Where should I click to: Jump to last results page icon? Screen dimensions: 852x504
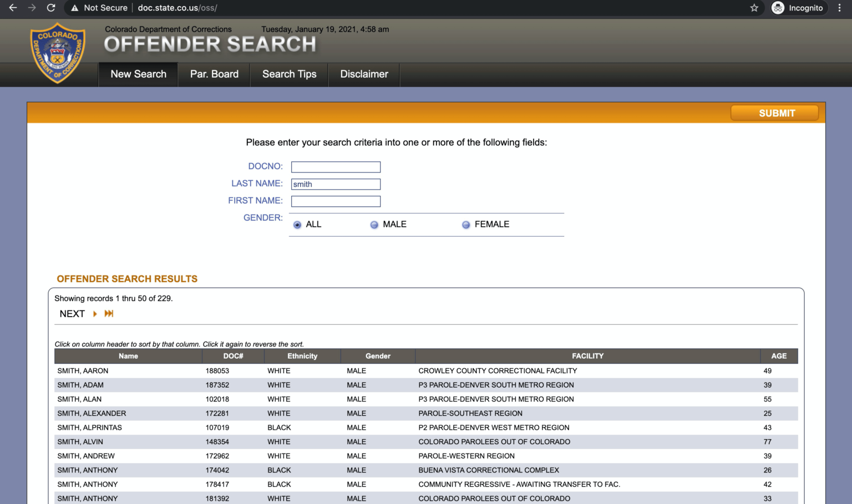tap(109, 314)
